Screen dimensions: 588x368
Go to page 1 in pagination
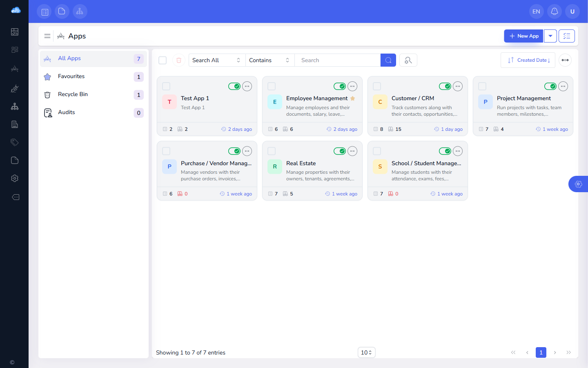coord(541,352)
